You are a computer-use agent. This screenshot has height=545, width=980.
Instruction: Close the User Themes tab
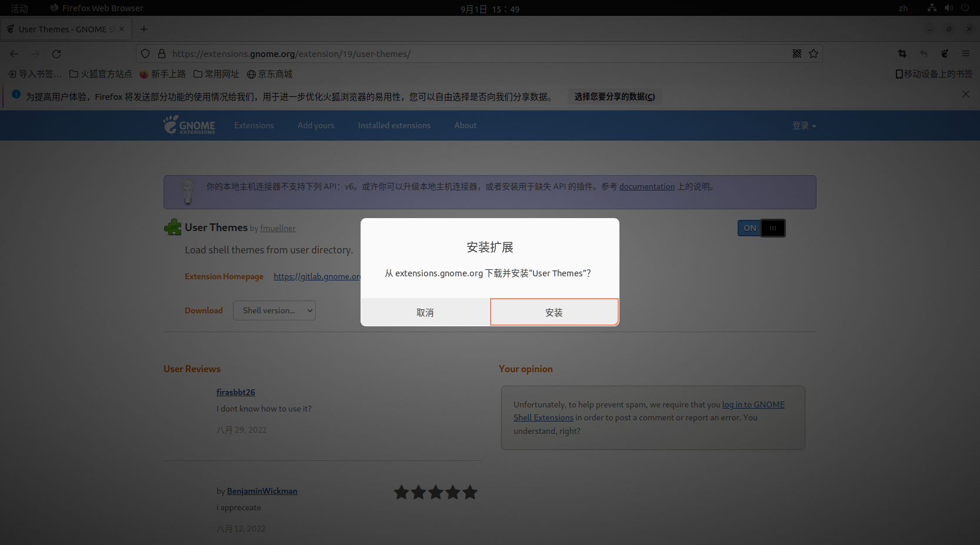tap(122, 29)
